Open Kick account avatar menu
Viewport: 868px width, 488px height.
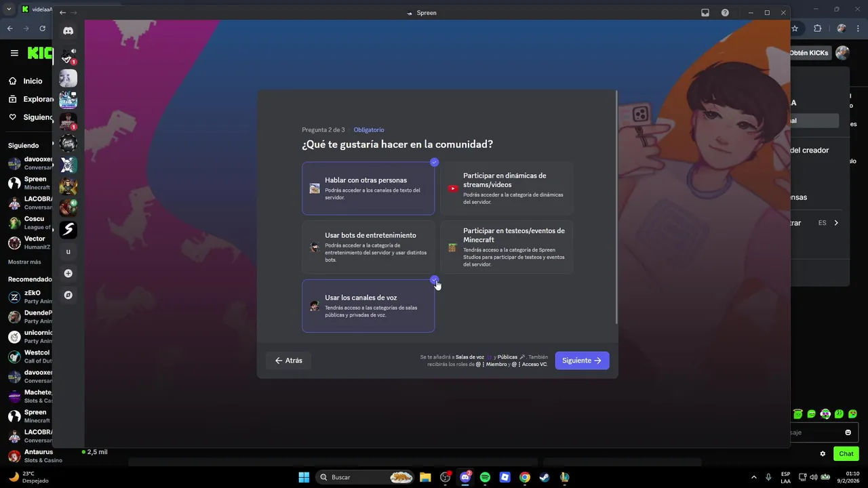(842, 53)
